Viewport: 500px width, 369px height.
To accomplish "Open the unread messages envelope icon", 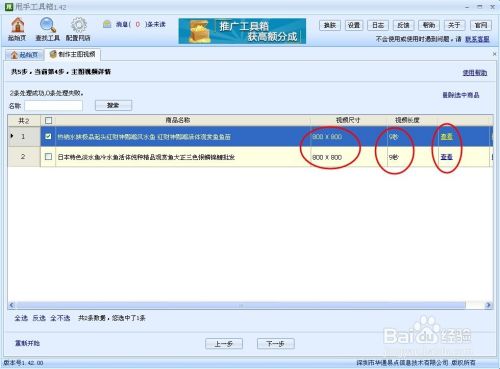I will [x=107, y=24].
